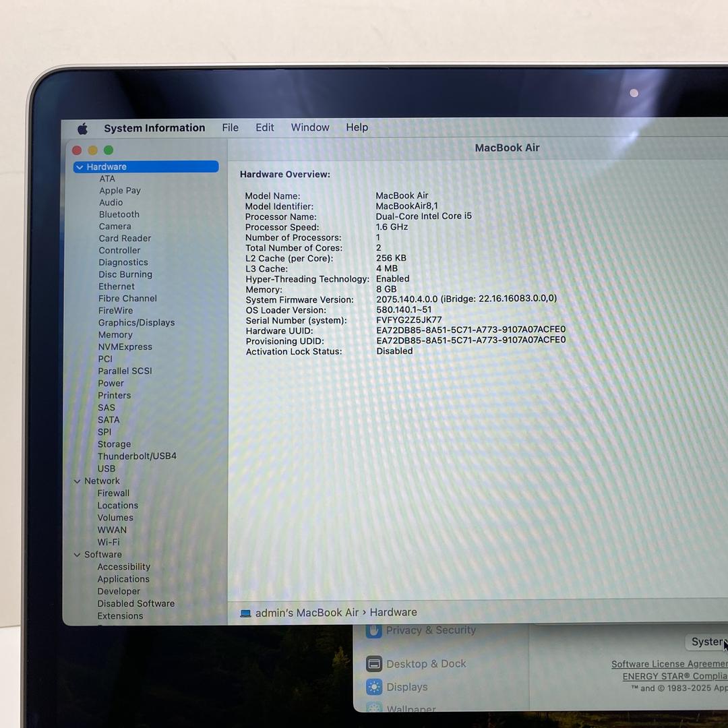Viewport: 728px width, 728px height.
Task: Select Graphics/Displays in the sidebar
Action: pyautogui.click(x=136, y=323)
